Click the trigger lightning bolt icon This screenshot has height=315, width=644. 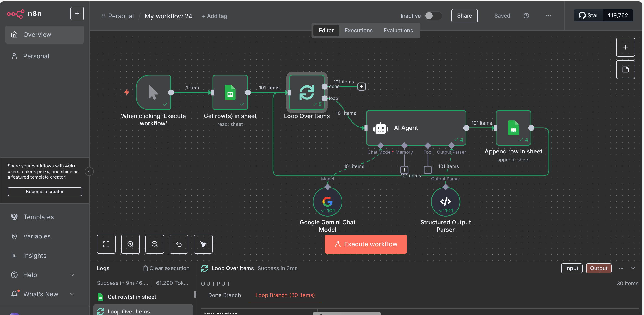coord(127,92)
